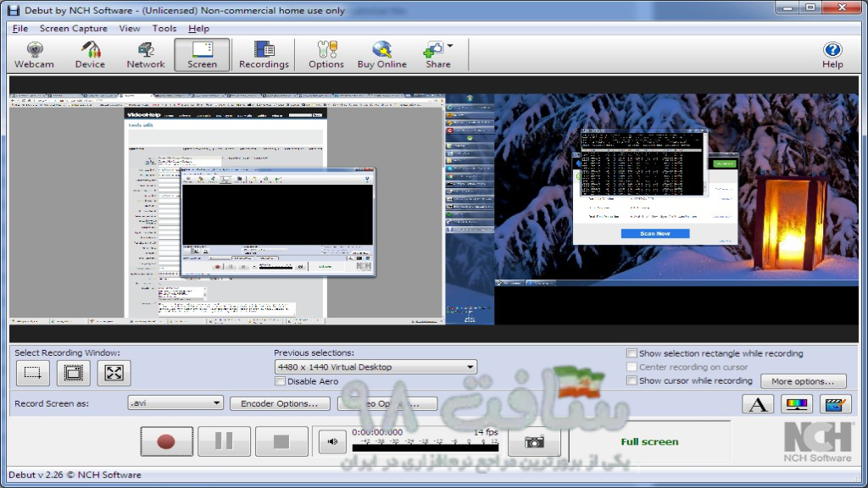Open the File menu
868x488 pixels.
pyautogui.click(x=20, y=28)
